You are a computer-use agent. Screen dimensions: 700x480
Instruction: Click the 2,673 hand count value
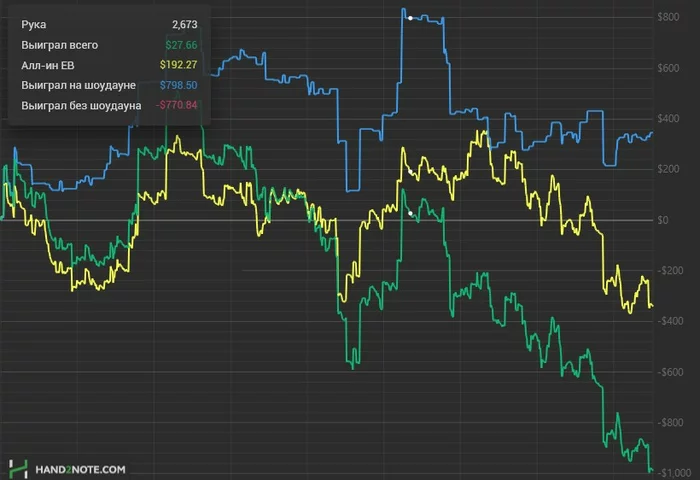(x=185, y=25)
